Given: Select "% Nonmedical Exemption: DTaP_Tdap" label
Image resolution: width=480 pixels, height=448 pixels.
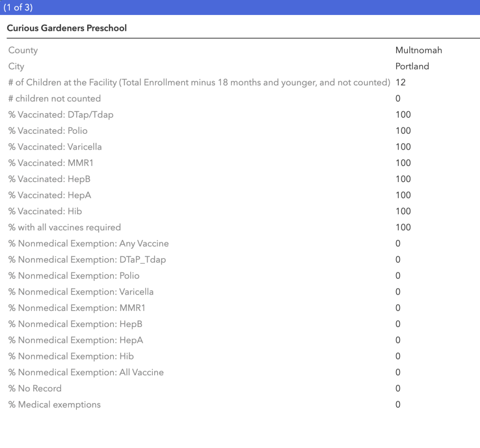Looking at the screenshot, I should click(87, 259).
